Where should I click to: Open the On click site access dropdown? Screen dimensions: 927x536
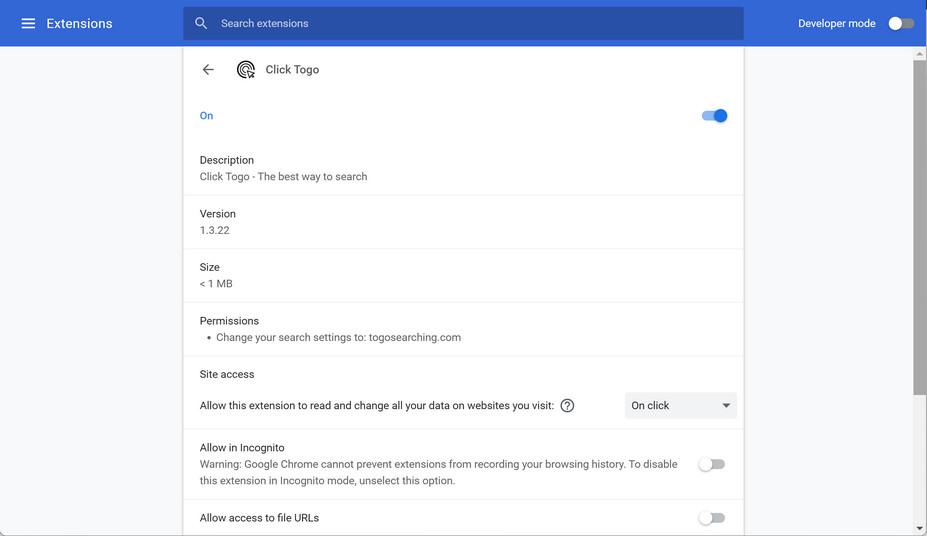680,405
